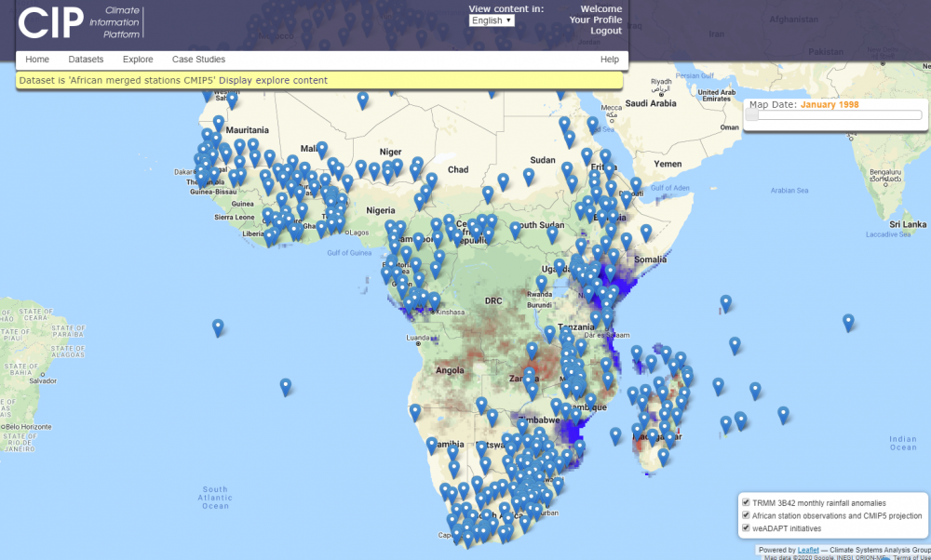This screenshot has height=560, width=931.
Task: Toggle the weADAPT initiatives layer checkbox
Action: [747, 528]
